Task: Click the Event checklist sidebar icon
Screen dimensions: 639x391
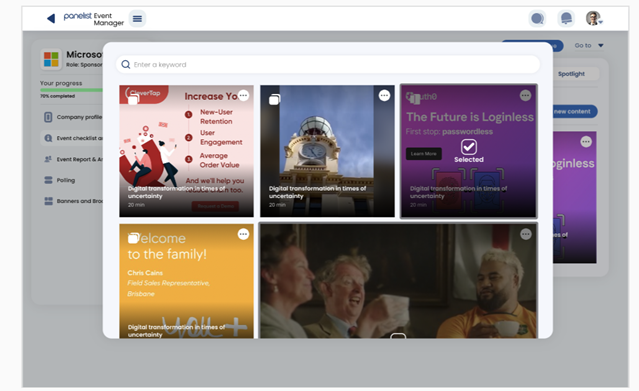Action: pos(48,138)
